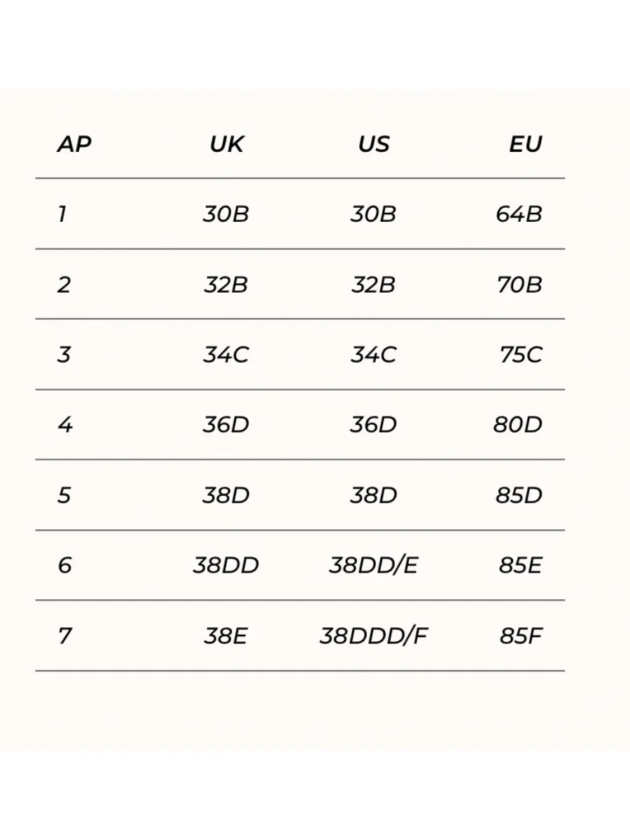Click the 38E UK size cell
This screenshot has width=630, height=840.
[x=226, y=636]
